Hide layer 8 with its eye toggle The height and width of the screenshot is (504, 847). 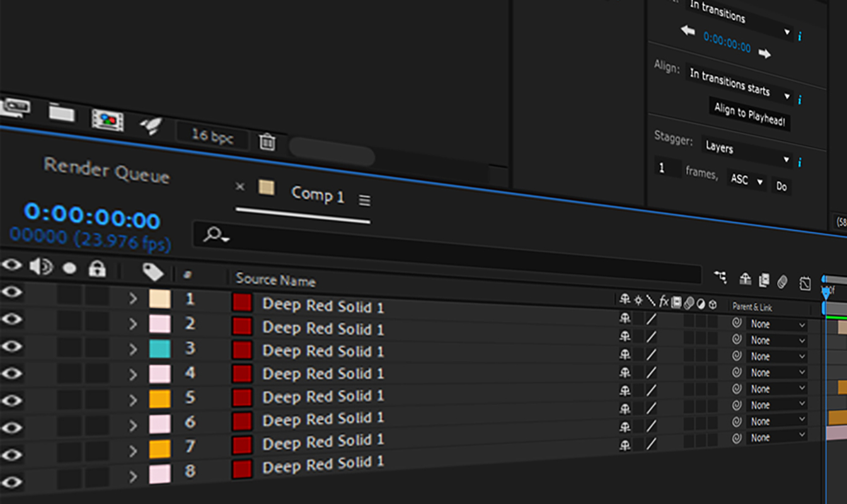11,482
